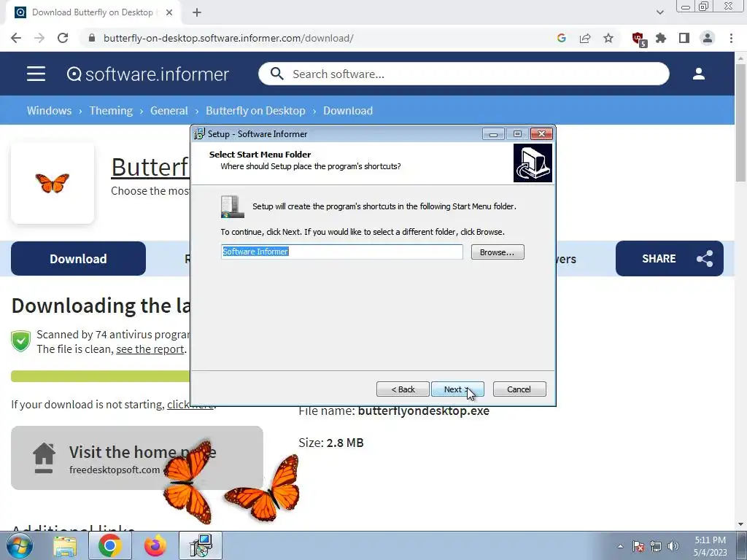Launch Firefox from taskbar
This screenshot has height=560, width=747.
[x=155, y=545]
